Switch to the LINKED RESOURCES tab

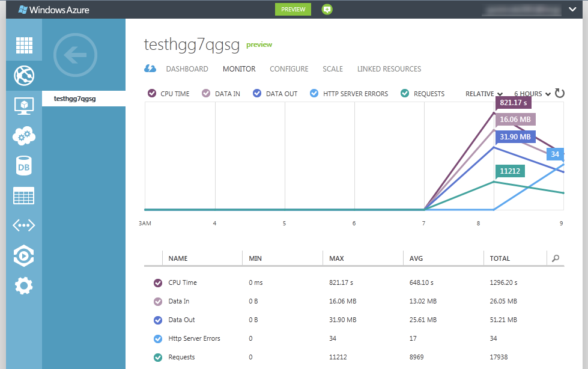pos(389,69)
